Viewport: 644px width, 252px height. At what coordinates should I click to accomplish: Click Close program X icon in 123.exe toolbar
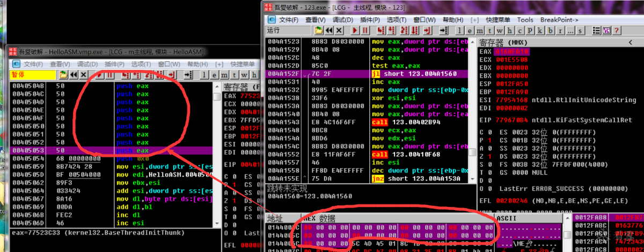[x=339, y=30]
